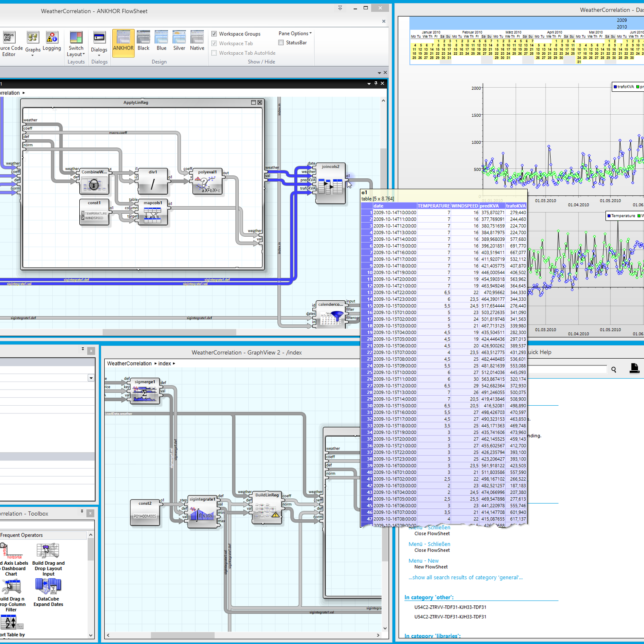Expand breadcrumb arrow after WeatherCorrelation in GraphView 2

[x=156, y=363]
